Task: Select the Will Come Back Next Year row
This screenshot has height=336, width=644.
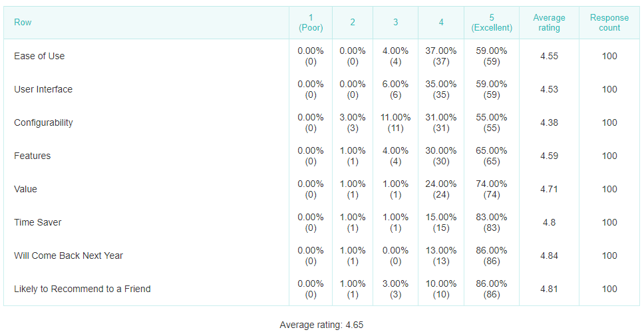Action: (x=321, y=255)
